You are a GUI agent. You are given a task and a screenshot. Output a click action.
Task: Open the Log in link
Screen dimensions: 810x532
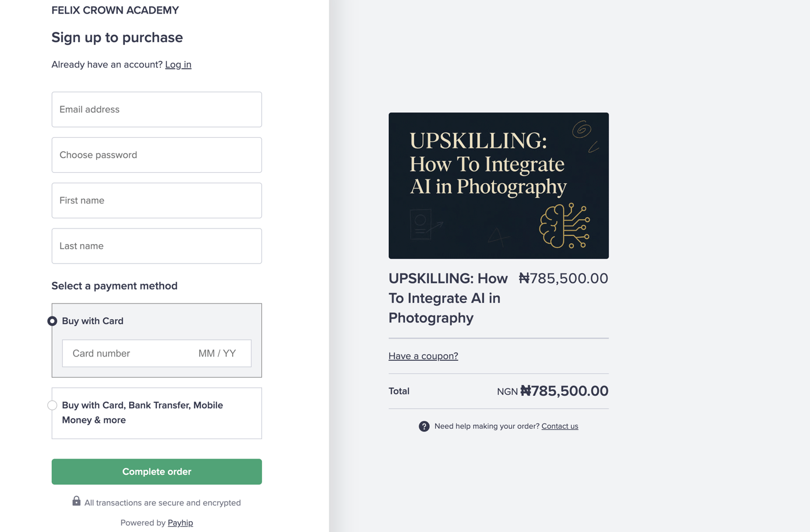[178, 64]
